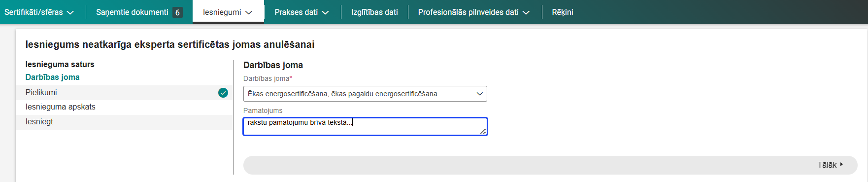Expand the Prakses dati menu arrow

(x=325, y=13)
